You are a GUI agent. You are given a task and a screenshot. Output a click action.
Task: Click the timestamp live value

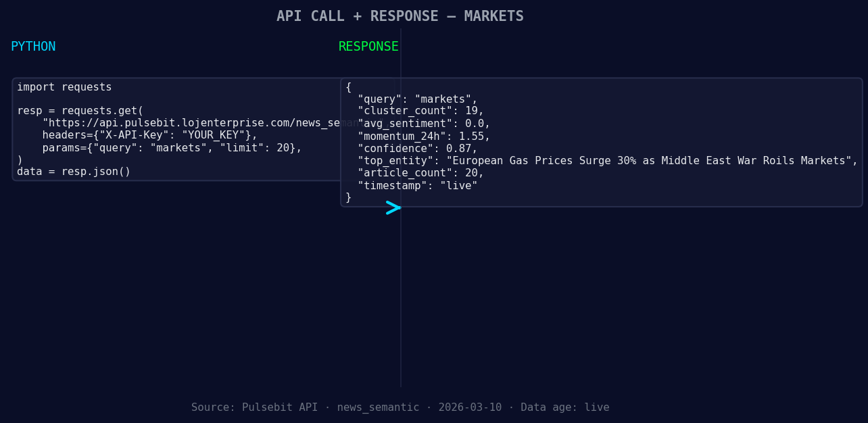coord(463,185)
